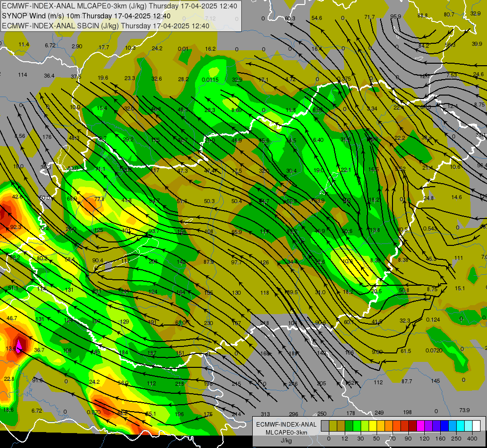
Task: Click the olive swatch in the legend
Action: coord(333,426)
